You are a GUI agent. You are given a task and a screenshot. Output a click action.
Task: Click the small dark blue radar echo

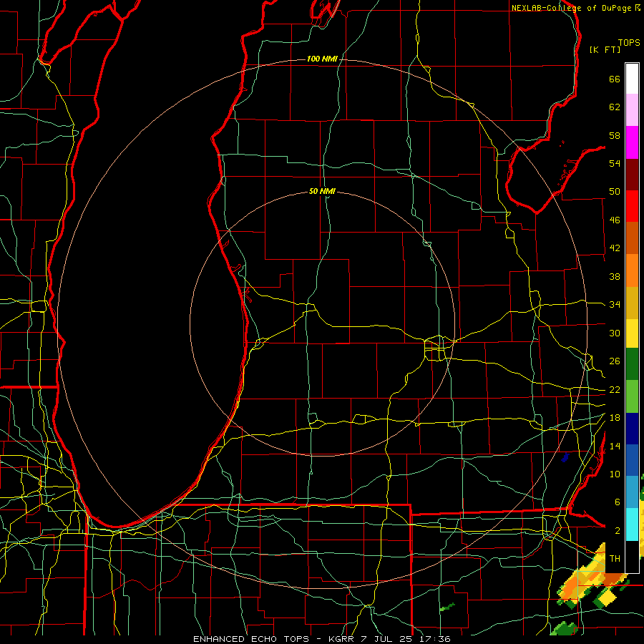565,457
